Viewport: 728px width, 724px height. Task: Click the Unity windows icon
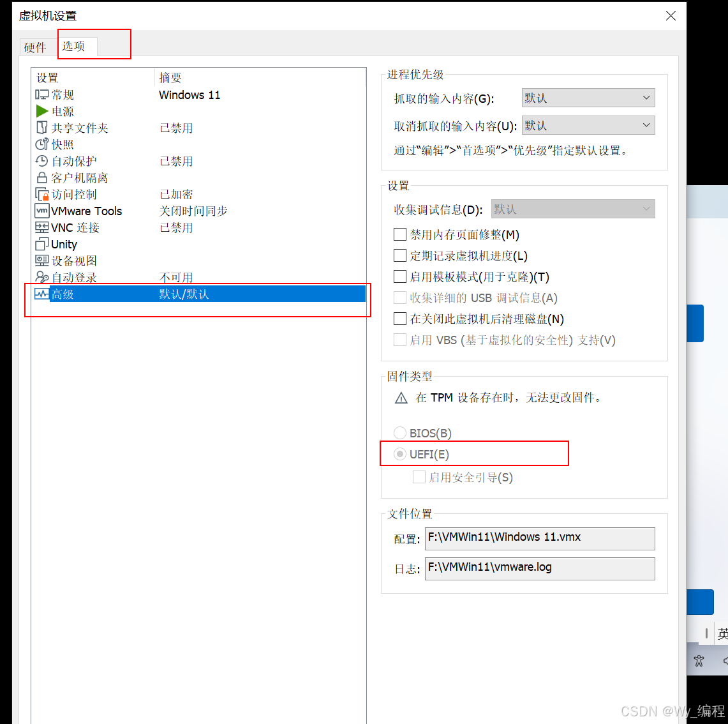point(41,244)
